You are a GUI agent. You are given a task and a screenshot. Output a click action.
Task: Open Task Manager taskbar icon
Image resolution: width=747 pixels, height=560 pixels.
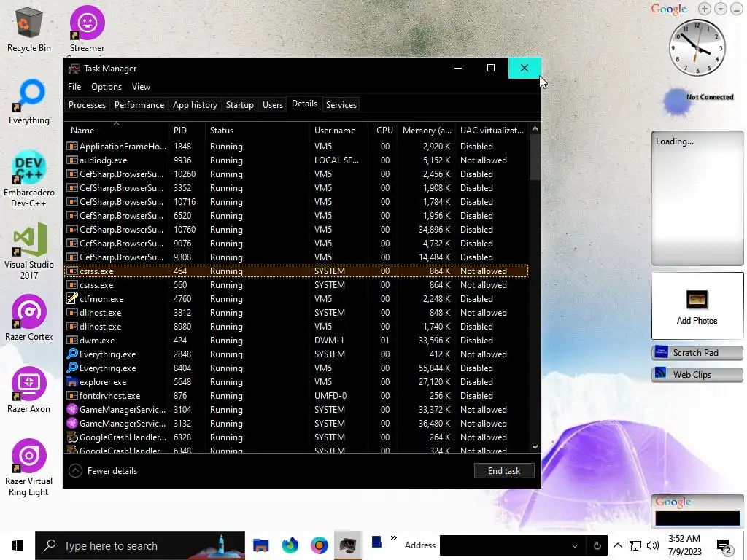pyautogui.click(x=348, y=545)
